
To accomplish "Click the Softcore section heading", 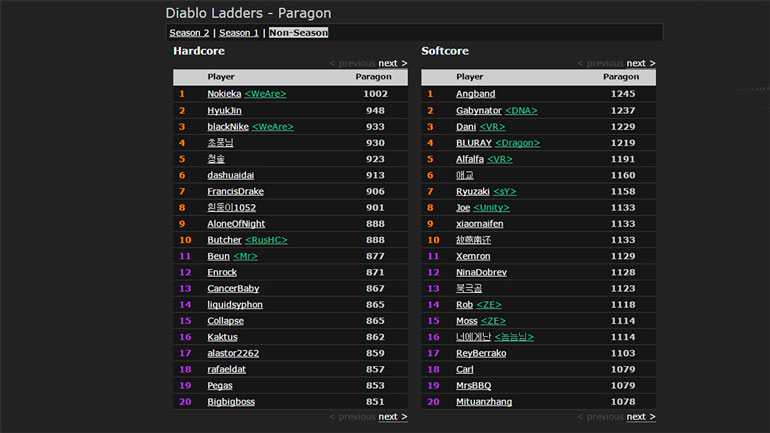I will click(445, 51).
